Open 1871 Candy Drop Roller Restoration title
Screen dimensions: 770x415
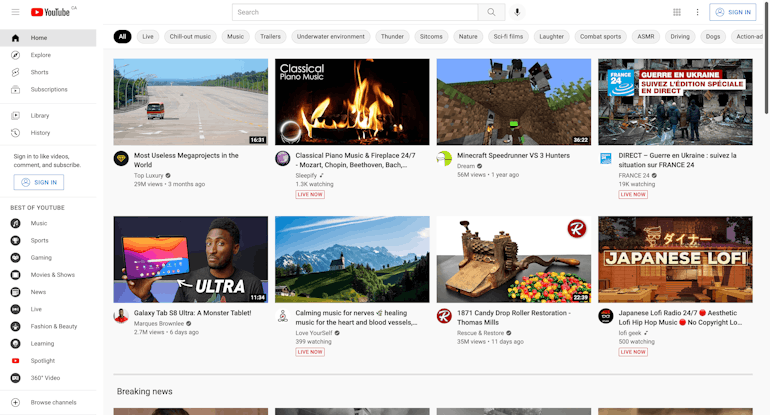514,317
